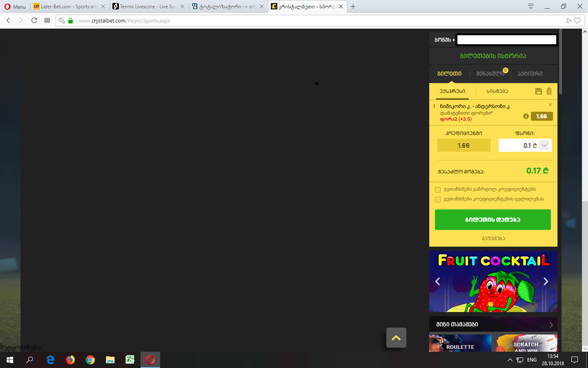
Task: Launch Microsoft Edge from the taskbar
Action: 51,360
